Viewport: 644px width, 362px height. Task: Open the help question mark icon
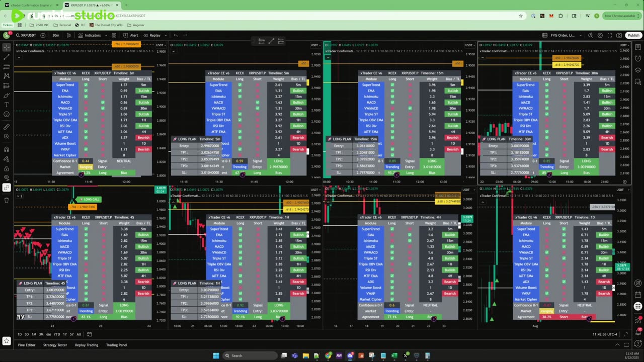[x=638, y=344]
